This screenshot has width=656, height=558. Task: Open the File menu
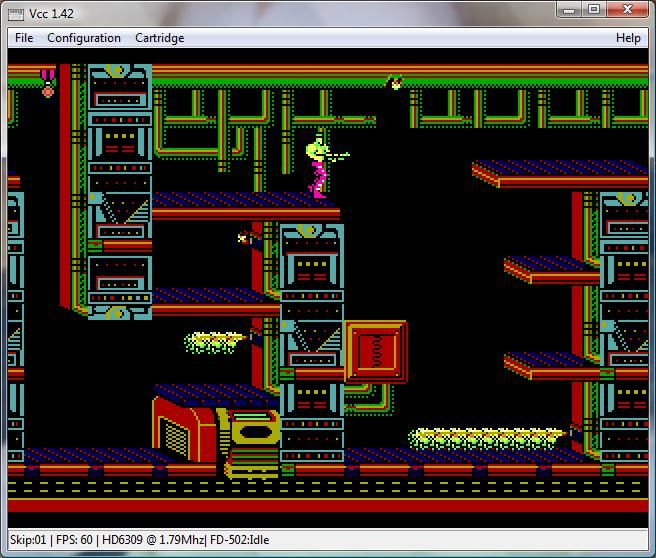[24, 38]
